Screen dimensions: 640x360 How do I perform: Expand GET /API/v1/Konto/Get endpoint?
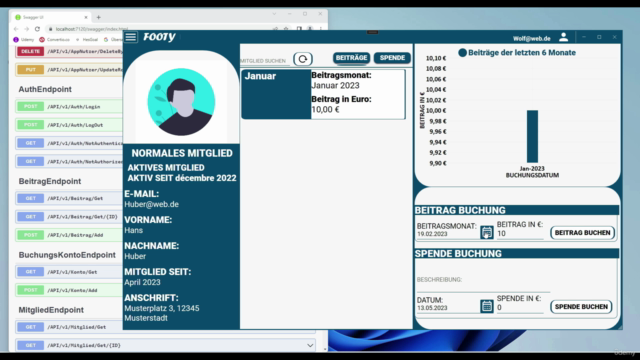pos(69,272)
